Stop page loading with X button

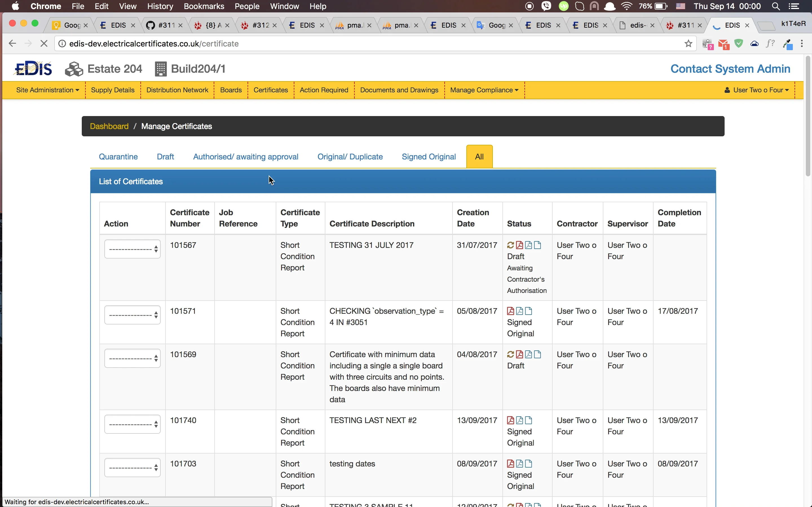pyautogui.click(x=44, y=44)
